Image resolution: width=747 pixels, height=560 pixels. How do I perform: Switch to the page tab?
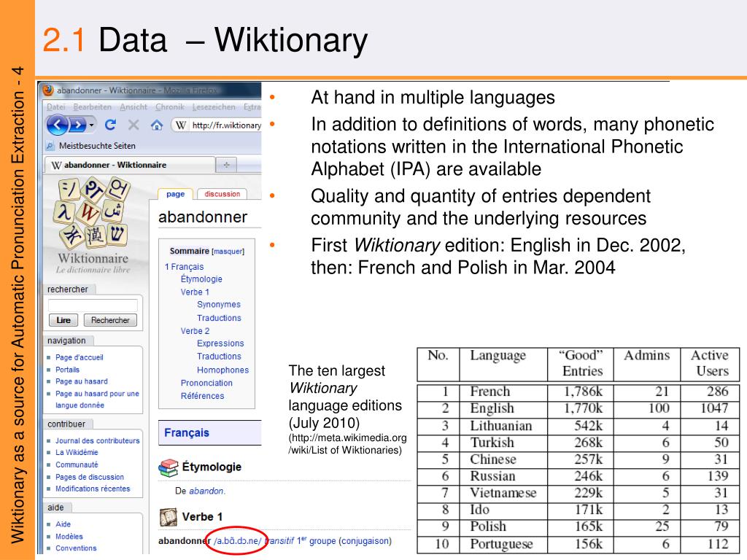[175, 194]
